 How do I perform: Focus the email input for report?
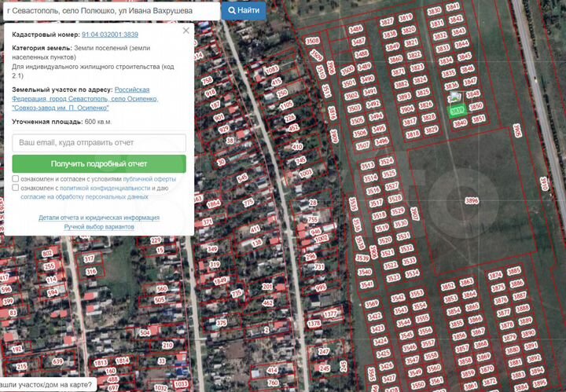click(x=99, y=143)
